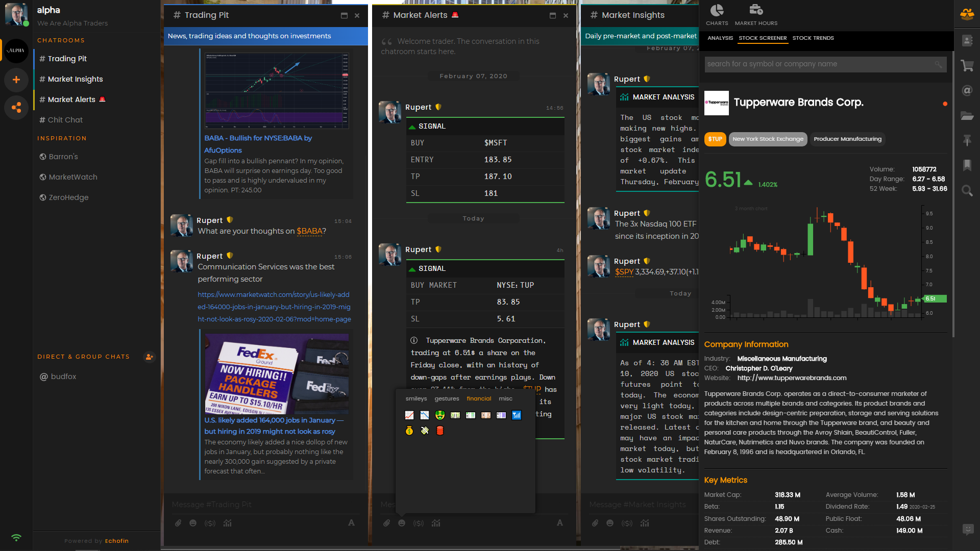Open the contacts book icon in right sidebar
The width and height of the screenshot is (980, 551).
coord(967,41)
